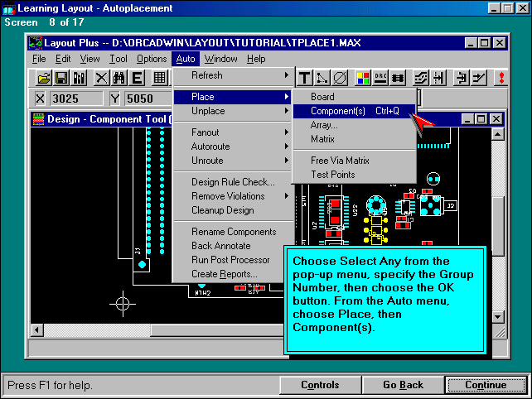The image size is (532, 399).
Task: Click the Controls button
Action: pos(319,385)
